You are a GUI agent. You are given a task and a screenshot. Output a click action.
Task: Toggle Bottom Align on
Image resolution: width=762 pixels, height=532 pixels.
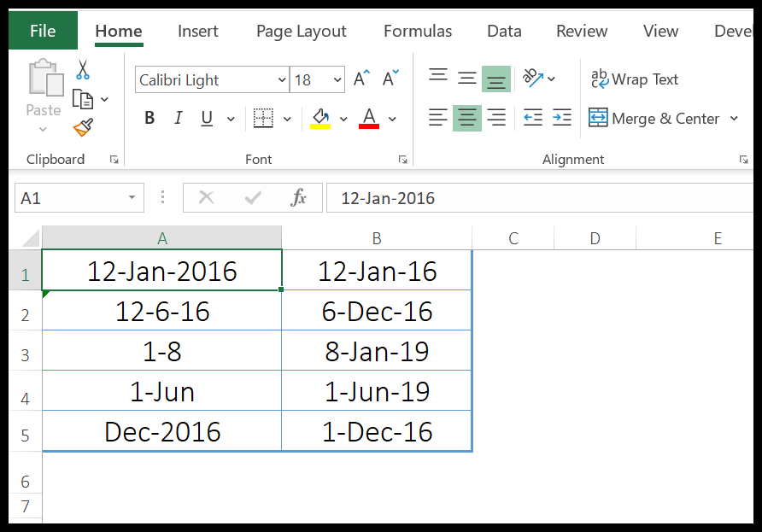[496, 79]
